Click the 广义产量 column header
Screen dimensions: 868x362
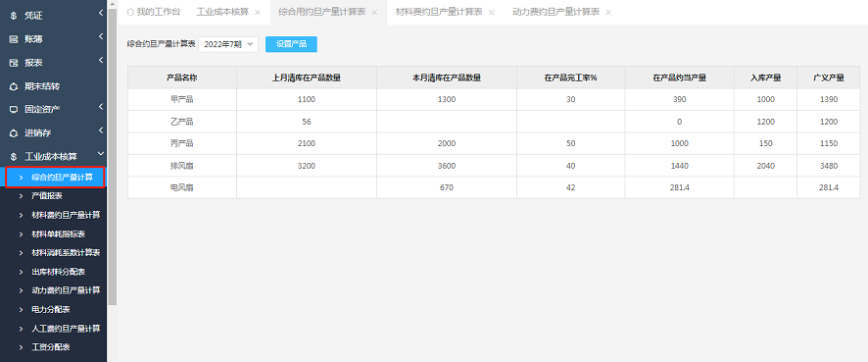coord(829,78)
